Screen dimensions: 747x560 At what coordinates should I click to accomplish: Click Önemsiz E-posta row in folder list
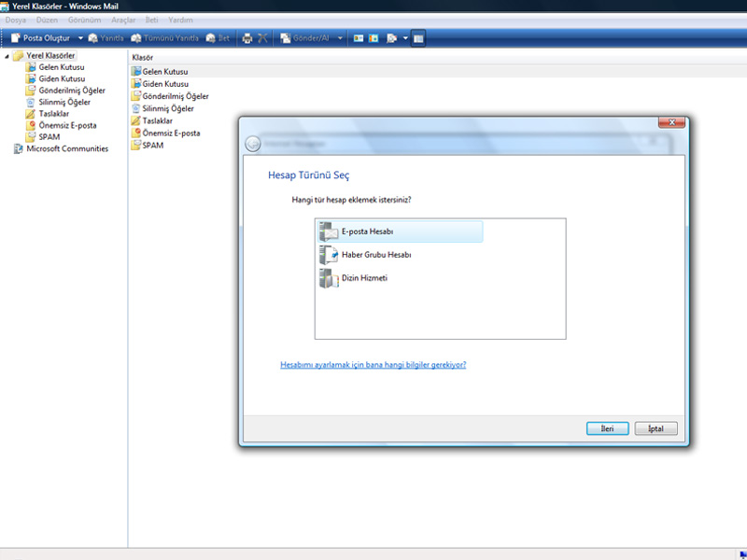coord(171,133)
